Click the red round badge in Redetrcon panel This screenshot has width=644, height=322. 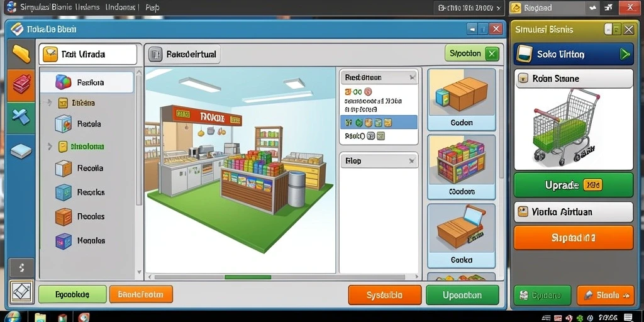coord(368,92)
